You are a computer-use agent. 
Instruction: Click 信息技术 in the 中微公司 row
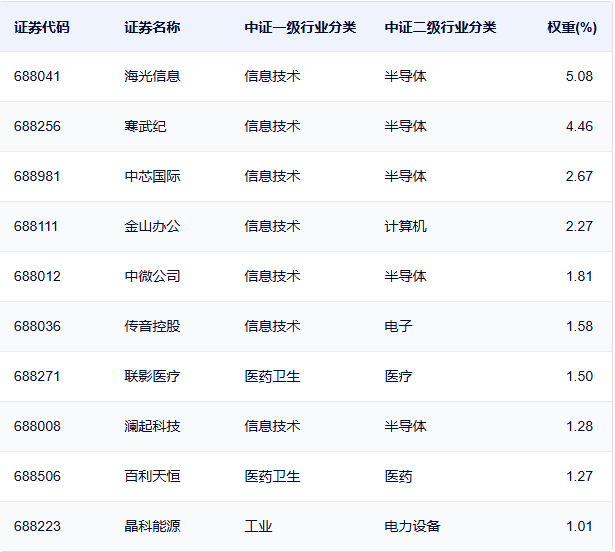coord(272,276)
